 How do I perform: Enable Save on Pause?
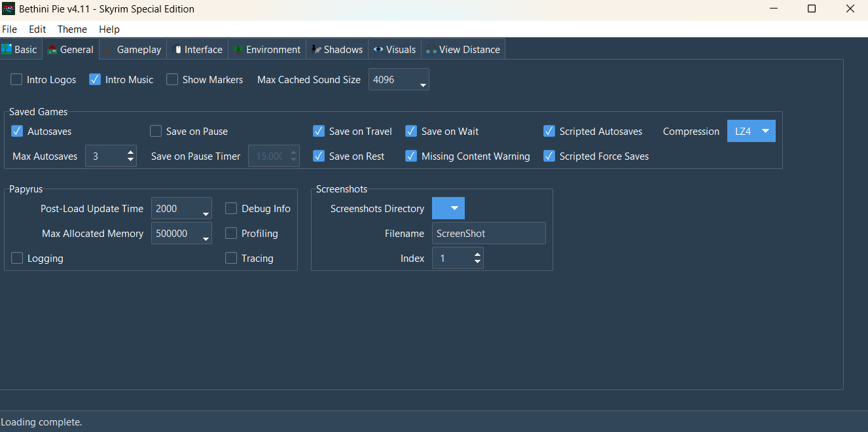pyautogui.click(x=156, y=131)
